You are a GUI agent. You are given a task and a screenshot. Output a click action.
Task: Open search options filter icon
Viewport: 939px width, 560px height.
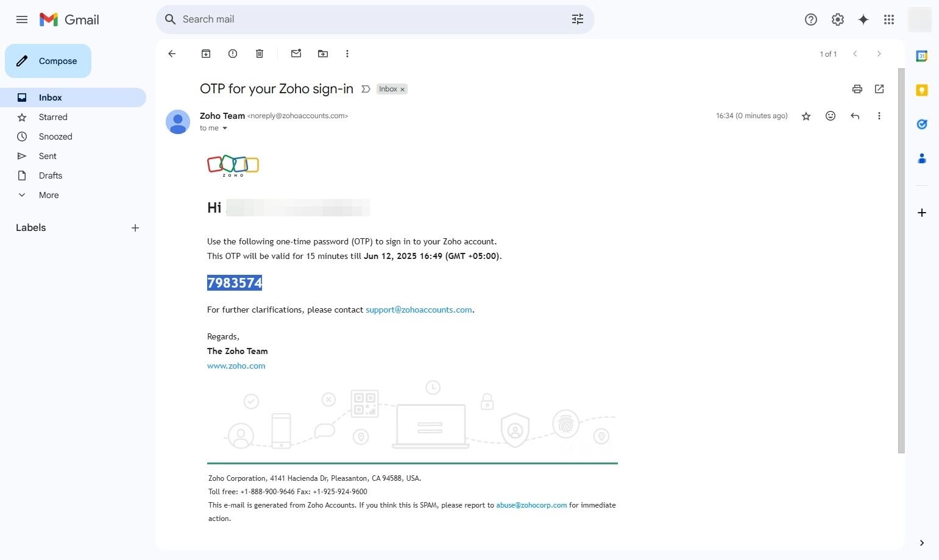(x=578, y=19)
